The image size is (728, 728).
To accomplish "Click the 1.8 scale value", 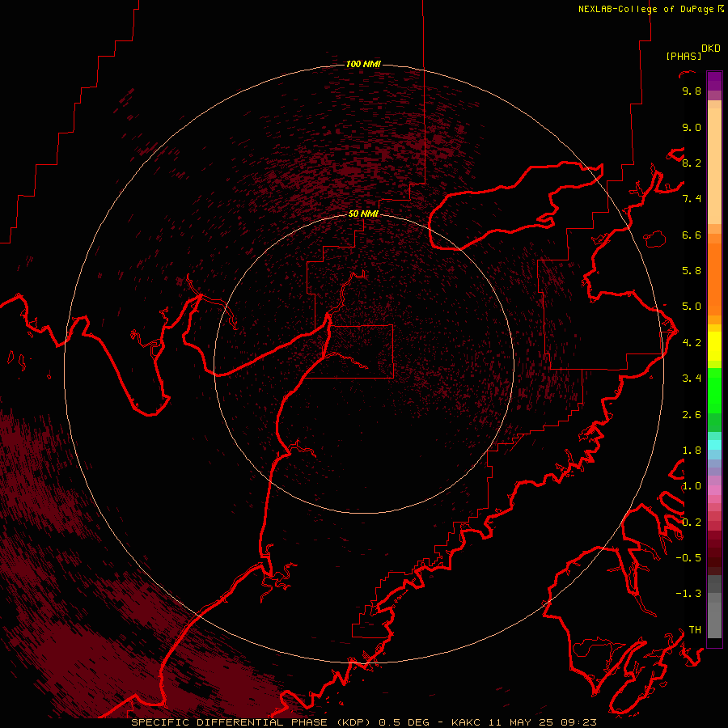I will tap(692, 451).
